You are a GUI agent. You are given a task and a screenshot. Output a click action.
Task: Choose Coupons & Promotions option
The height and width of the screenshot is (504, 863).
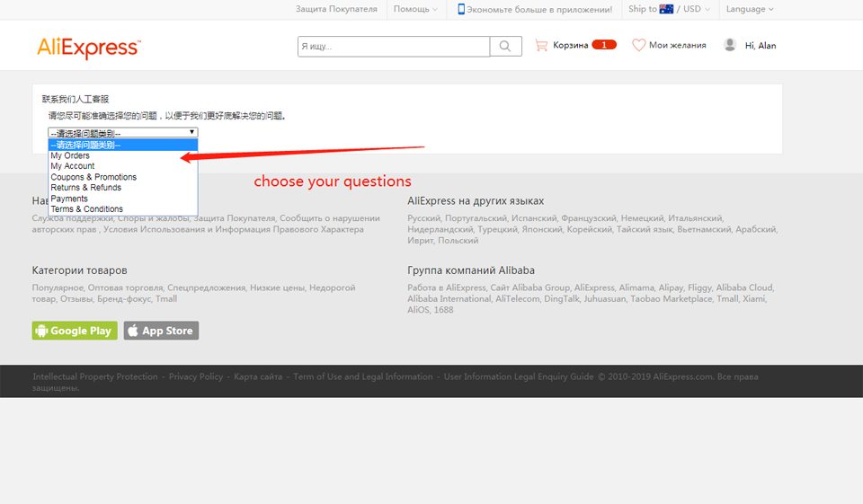pyautogui.click(x=123, y=177)
